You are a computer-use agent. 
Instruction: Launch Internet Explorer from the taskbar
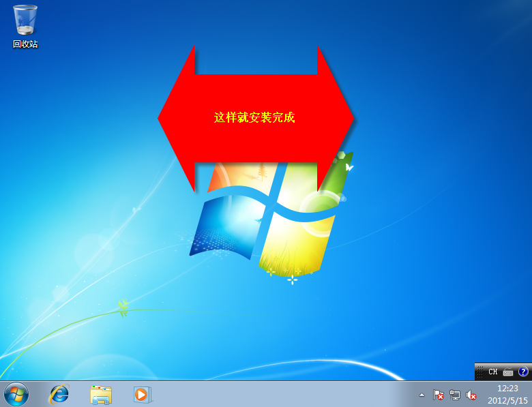pos(59,395)
